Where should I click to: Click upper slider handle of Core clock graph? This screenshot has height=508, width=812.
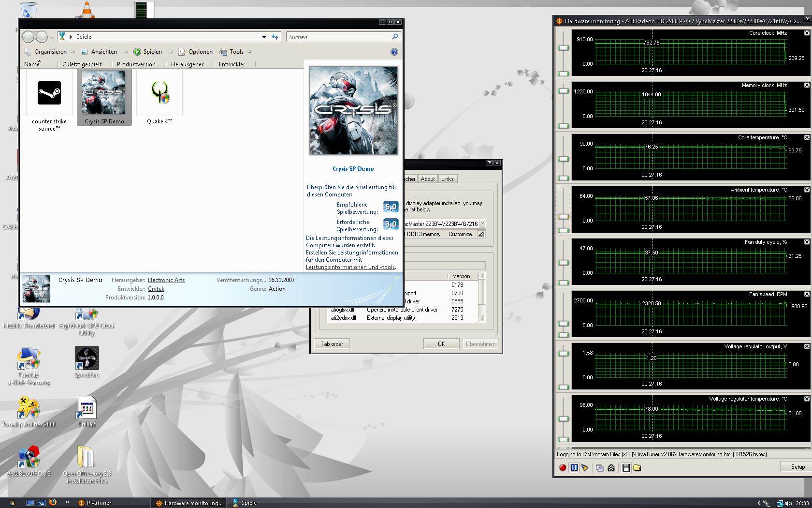[x=563, y=47]
